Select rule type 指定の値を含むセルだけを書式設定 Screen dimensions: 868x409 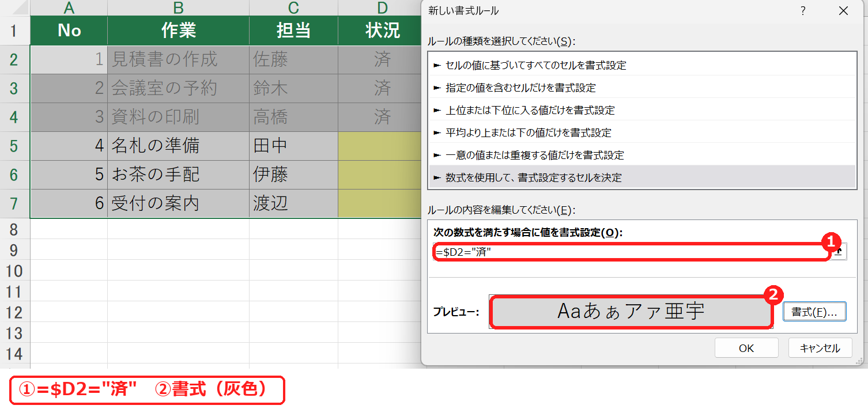click(641, 88)
